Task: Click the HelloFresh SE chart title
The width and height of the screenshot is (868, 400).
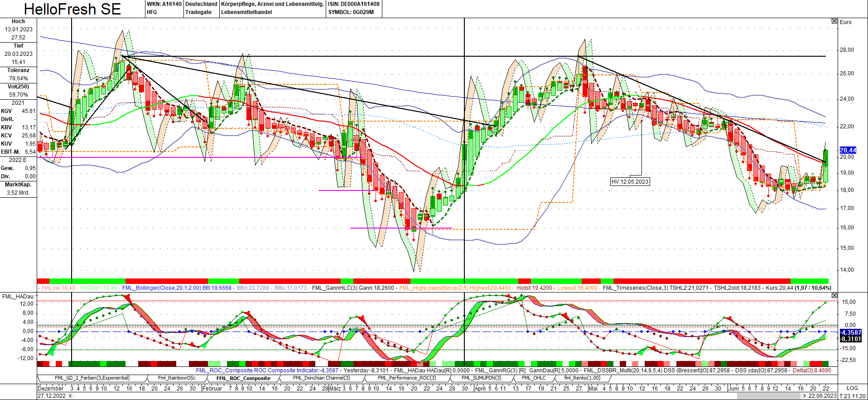Action: 72,9
